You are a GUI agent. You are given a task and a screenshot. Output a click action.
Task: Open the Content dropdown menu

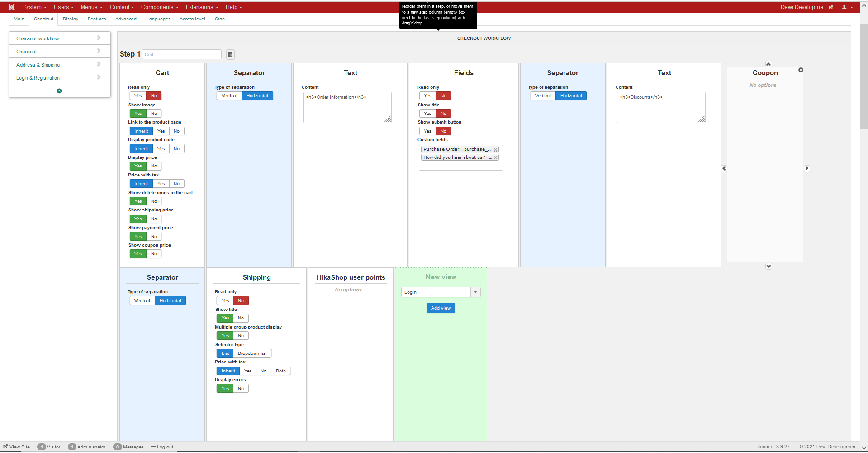coord(122,7)
